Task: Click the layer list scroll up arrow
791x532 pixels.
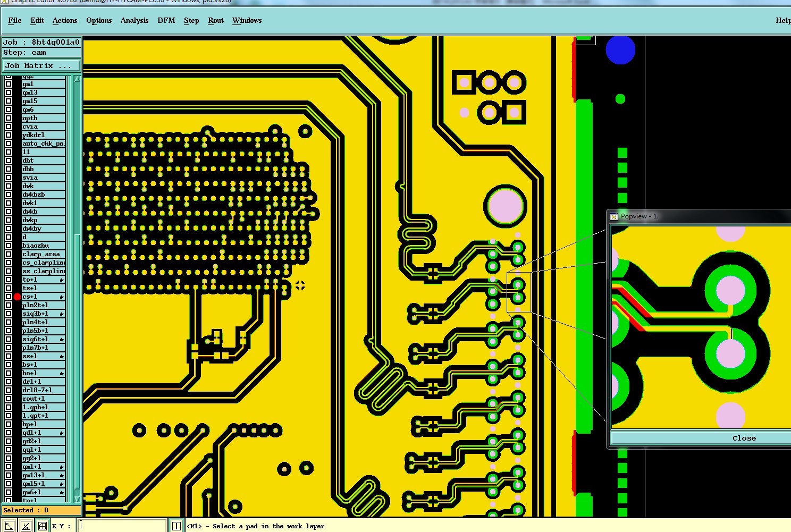Action: [x=77, y=79]
